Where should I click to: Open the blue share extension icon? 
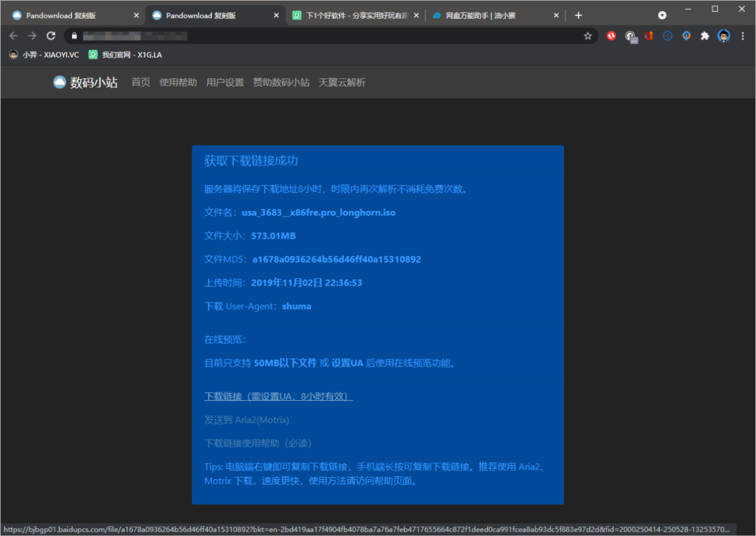668,36
